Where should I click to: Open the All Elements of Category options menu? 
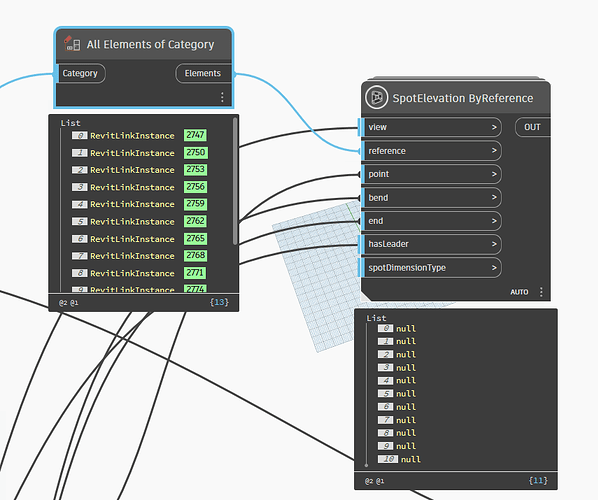coord(222,97)
